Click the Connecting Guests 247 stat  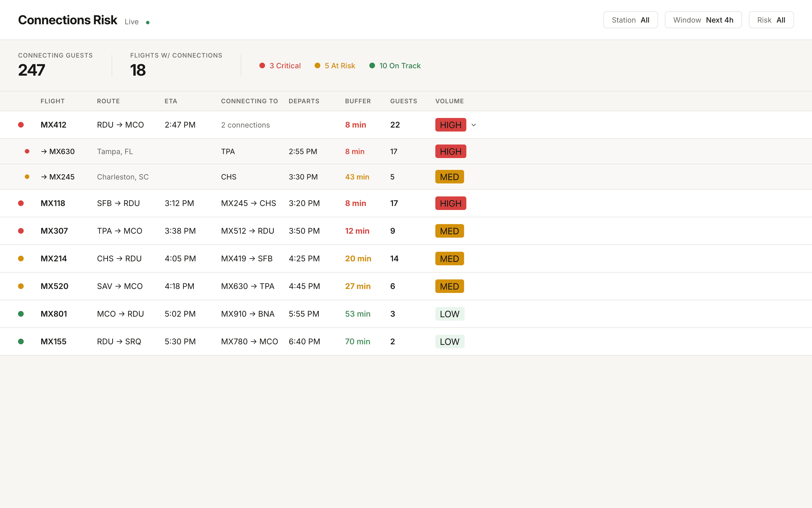point(55,65)
